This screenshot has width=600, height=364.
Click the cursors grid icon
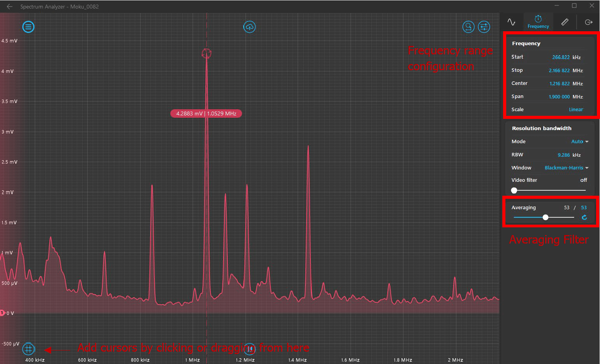[28, 349]
